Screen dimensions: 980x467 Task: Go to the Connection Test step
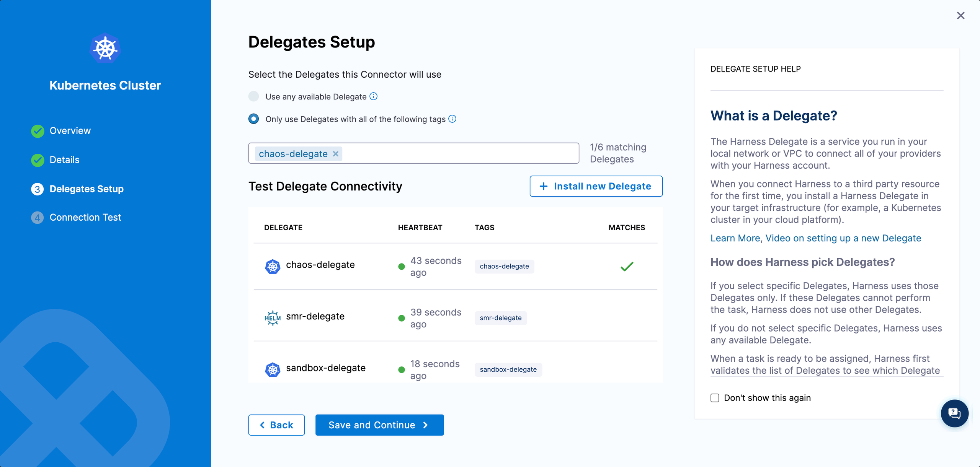[x=85, y=217]
